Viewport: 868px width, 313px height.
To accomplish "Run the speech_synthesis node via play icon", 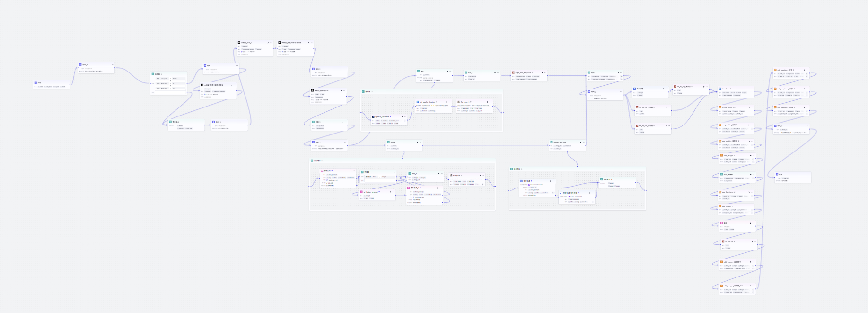I will [x=402, y=117].
